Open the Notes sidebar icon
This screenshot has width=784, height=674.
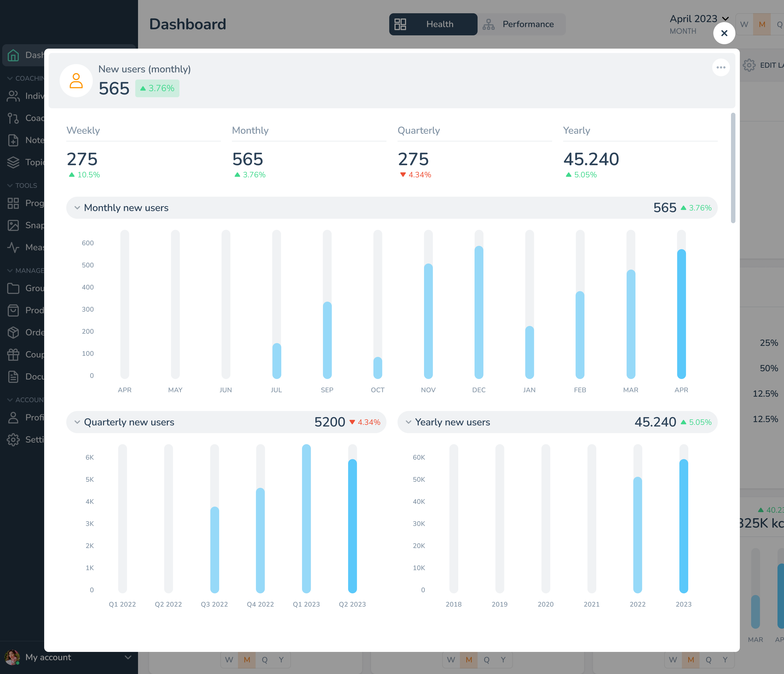pyautogui.click(x=13, y=140)
